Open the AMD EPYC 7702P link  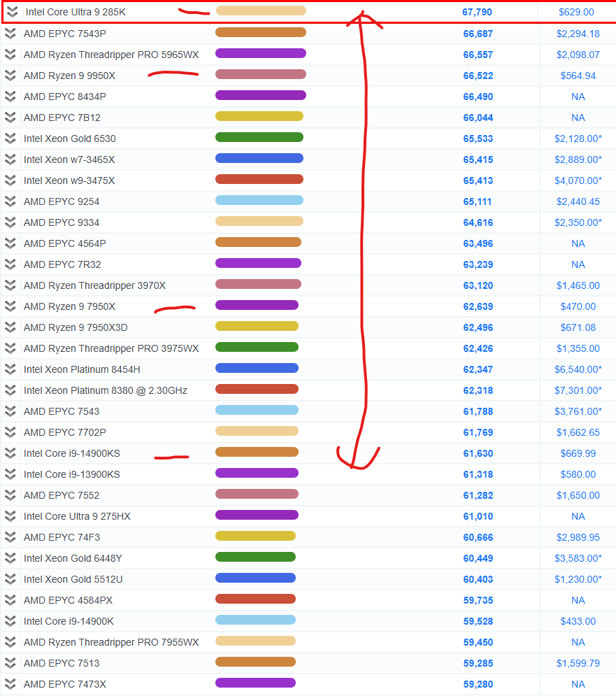65,432
